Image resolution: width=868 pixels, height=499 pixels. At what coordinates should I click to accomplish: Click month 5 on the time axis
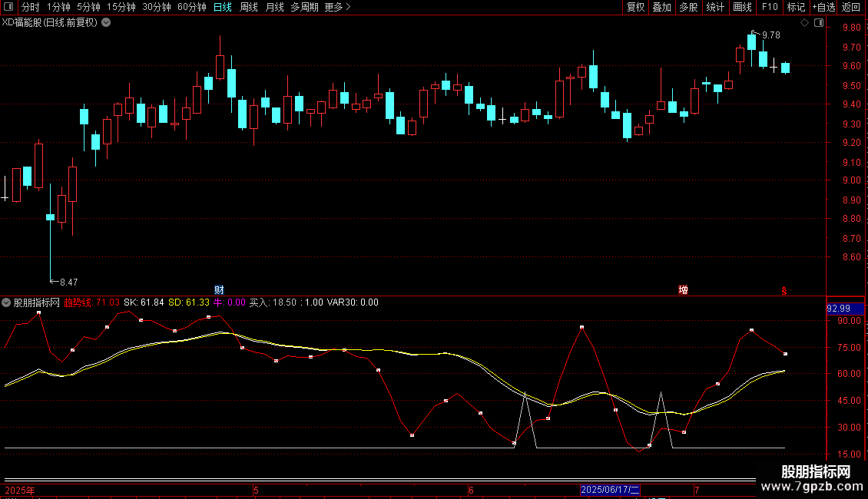point(256,491)
